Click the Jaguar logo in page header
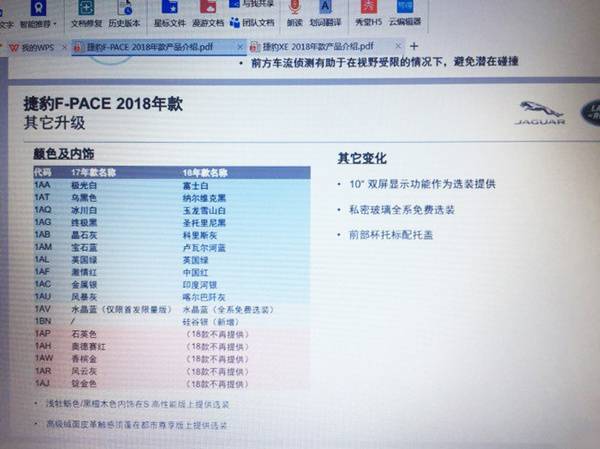 click(539, 111)
